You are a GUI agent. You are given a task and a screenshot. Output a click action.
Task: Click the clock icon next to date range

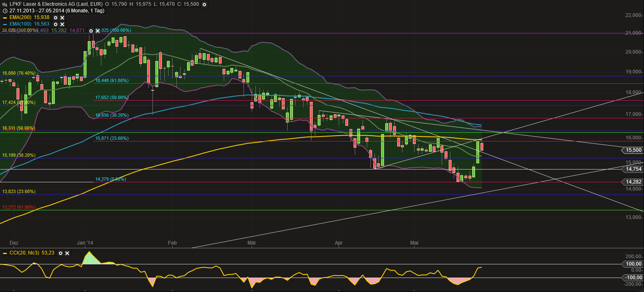5,11
